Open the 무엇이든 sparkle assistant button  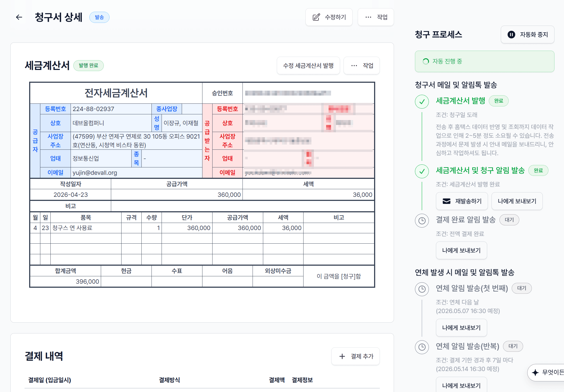(546, 372)
